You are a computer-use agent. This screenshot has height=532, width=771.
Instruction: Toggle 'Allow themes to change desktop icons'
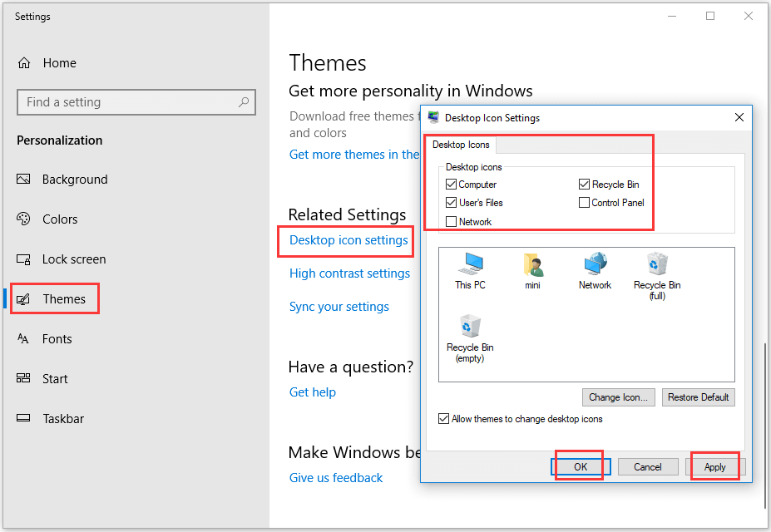coord(443,419)
